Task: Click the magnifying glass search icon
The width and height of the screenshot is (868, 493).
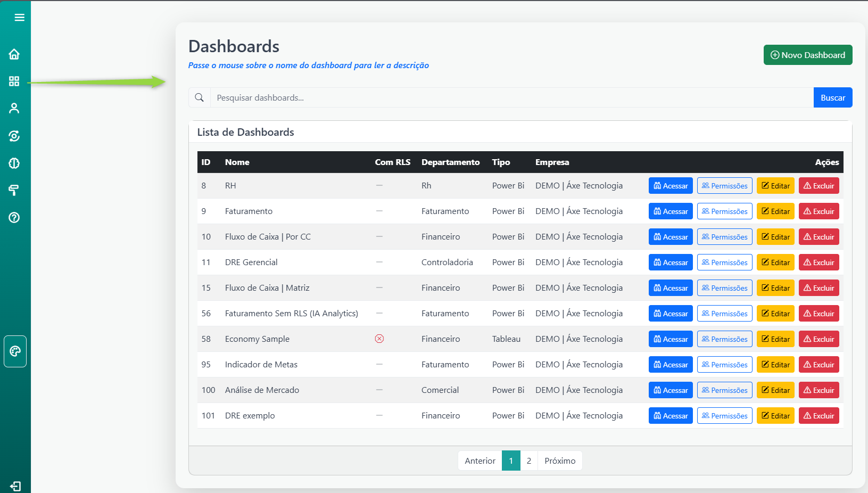Action: [x=200, y=97]
